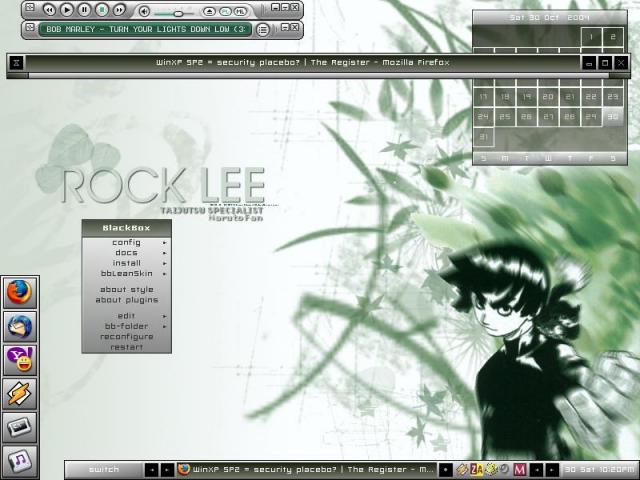640x480 pixels.
Task: Select day 1 in the calendar
Action: pyautogui.click(x=591, y=37)
